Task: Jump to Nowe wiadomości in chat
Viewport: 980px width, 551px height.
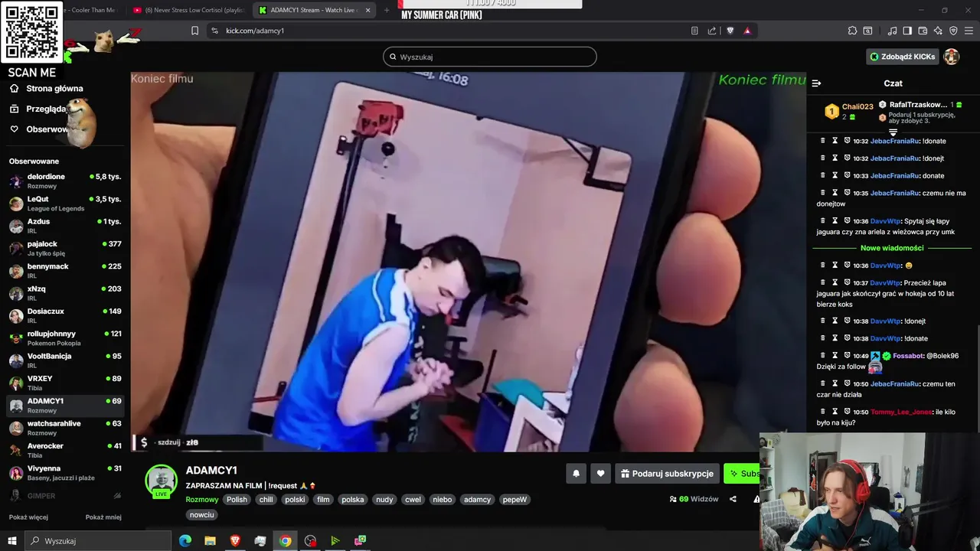Action: 892,248
